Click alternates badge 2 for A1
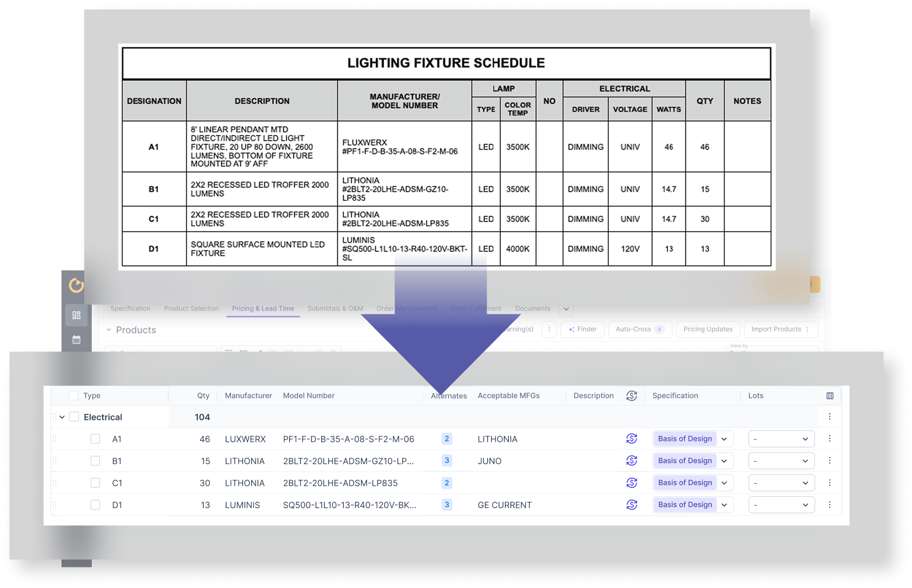The width and height of the screenshot is (912, 588). pos(447,439)
